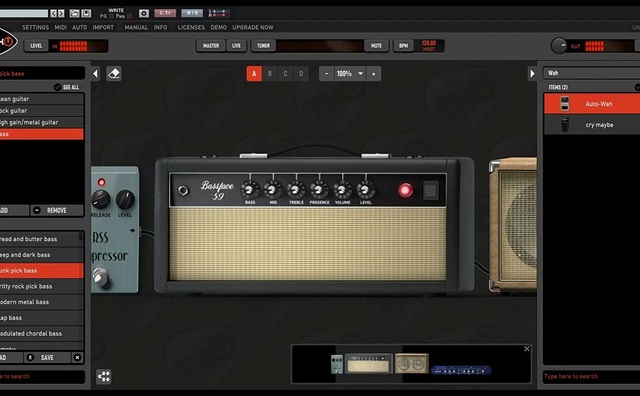Open the SETTINGS menu
Screen dimensions: 640x396
(36, 27)
